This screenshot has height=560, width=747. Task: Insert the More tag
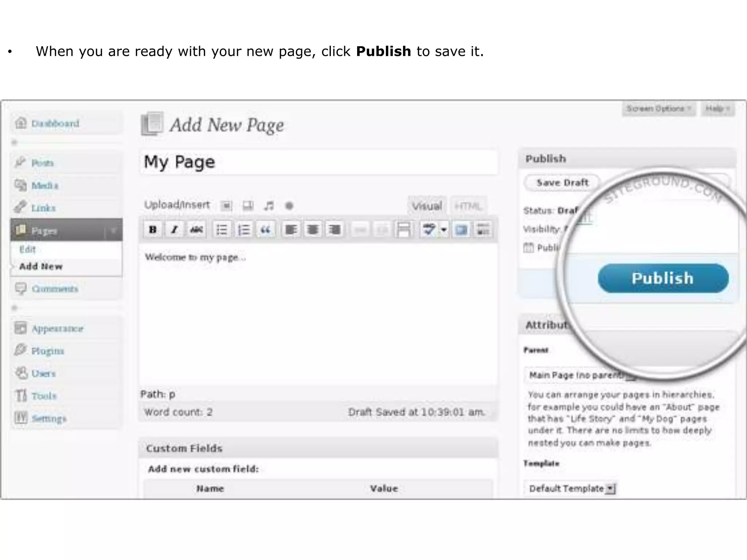[x=403, y=230]
